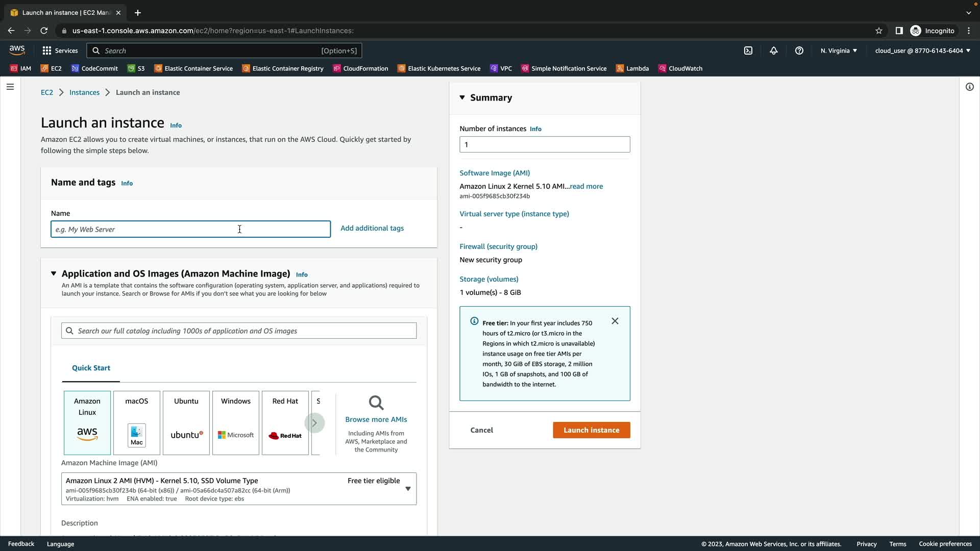Collapse the Summary panel
The width and height of the screenshot is (980, 551).
coord(462,97)
